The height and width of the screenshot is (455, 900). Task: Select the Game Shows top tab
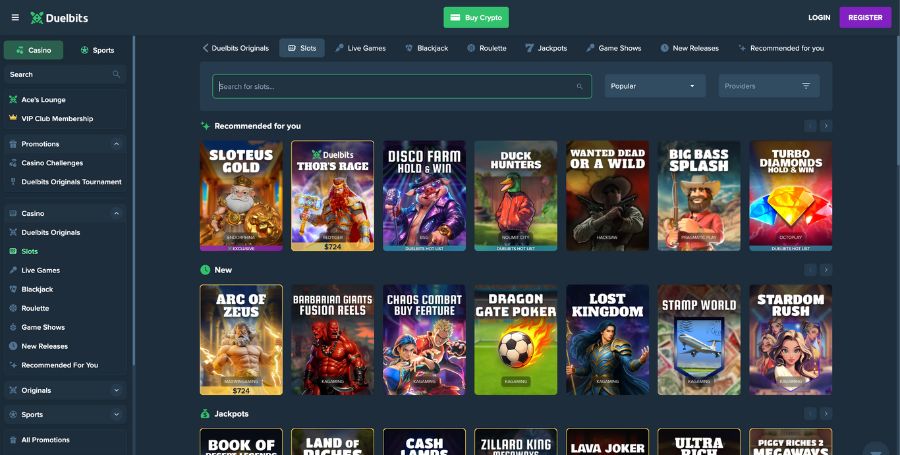click(614, 48)
